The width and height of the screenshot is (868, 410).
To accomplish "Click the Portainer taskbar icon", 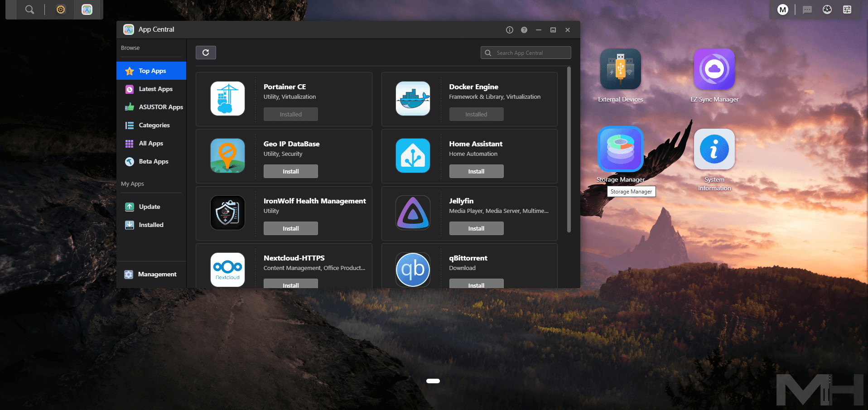I will (61, 10).
